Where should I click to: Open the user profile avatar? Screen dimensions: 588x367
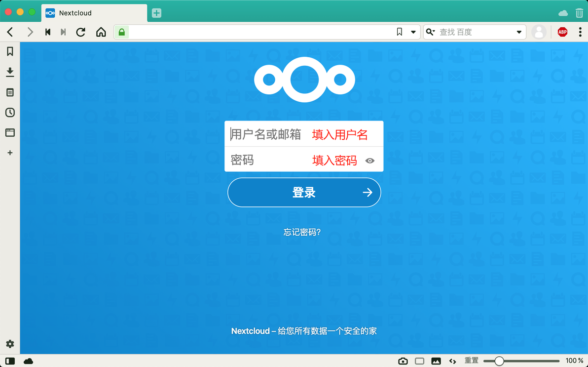coord(539,32)
